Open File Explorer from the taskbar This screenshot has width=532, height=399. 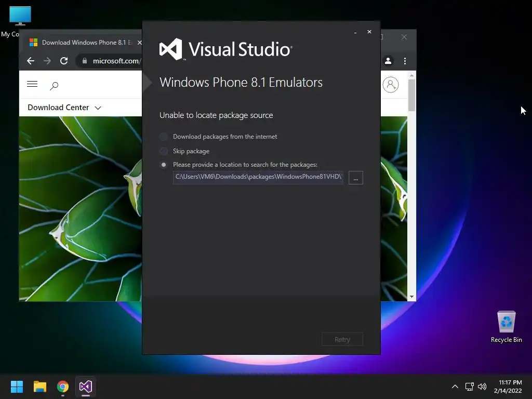coord(39,387)
